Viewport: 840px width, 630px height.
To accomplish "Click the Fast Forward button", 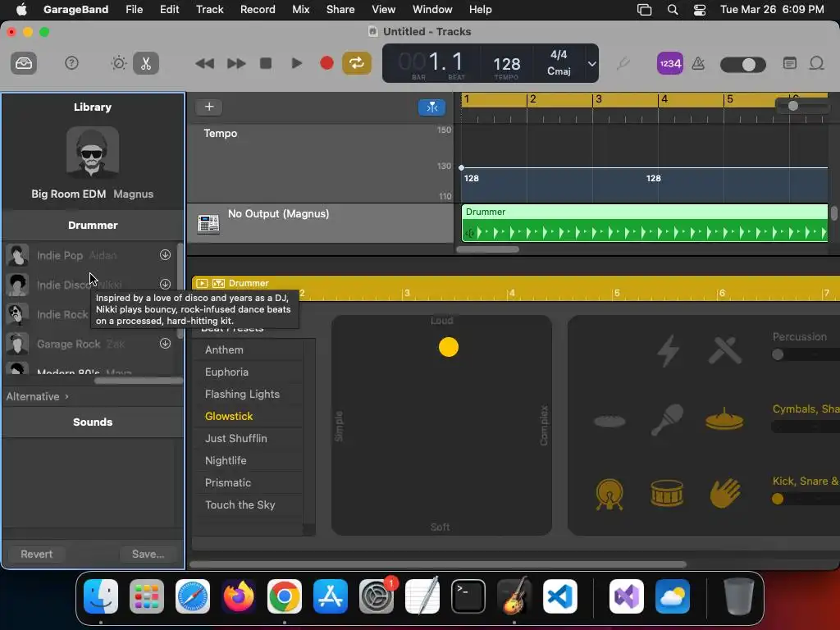I will (x=235, y=64).
